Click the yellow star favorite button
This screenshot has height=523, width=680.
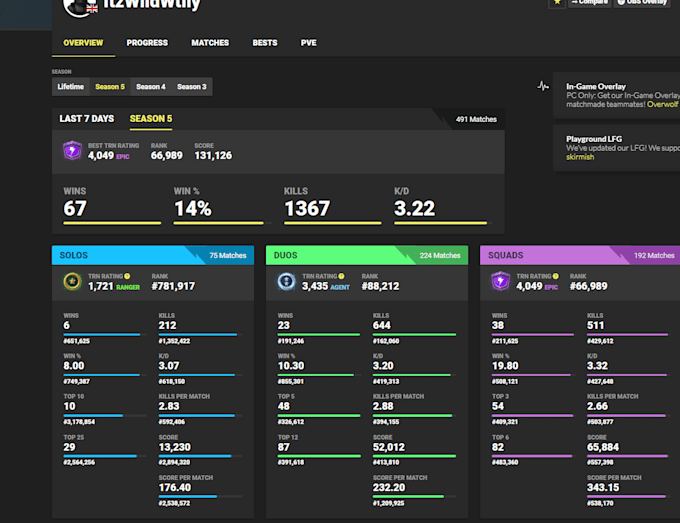point(557,3)
